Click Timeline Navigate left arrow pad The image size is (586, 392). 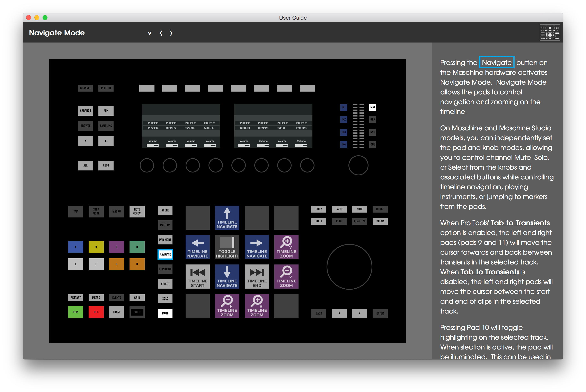click(x=197, y=247)
